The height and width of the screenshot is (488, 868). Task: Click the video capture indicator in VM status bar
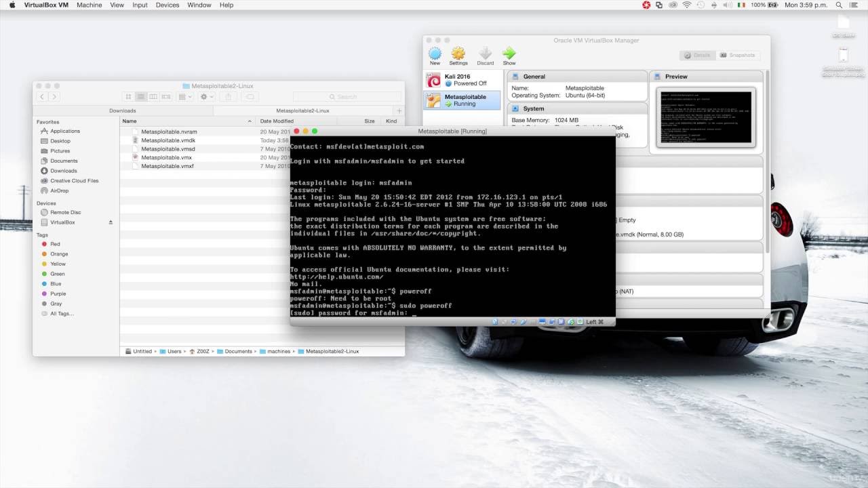tap(551, 322)
